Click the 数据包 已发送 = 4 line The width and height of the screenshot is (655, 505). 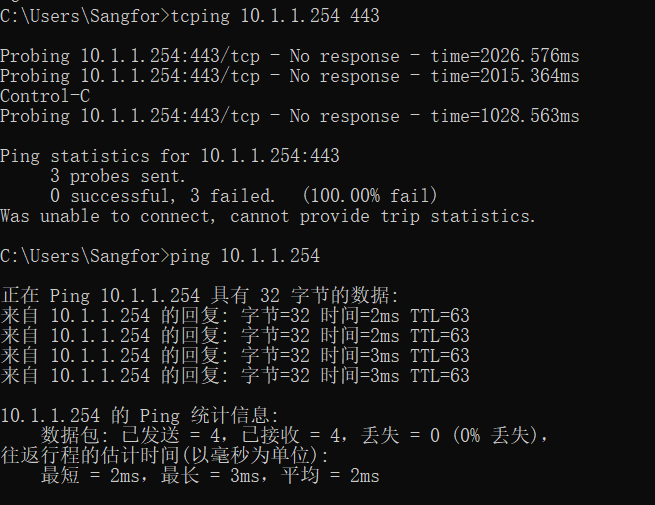pyautogui.click(x=294, y=436)
